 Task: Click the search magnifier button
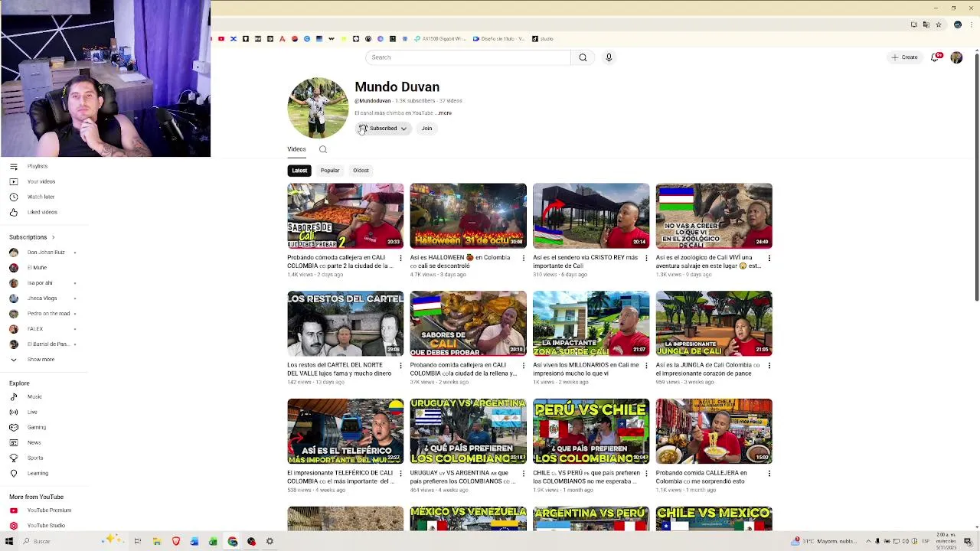(583, 57)
